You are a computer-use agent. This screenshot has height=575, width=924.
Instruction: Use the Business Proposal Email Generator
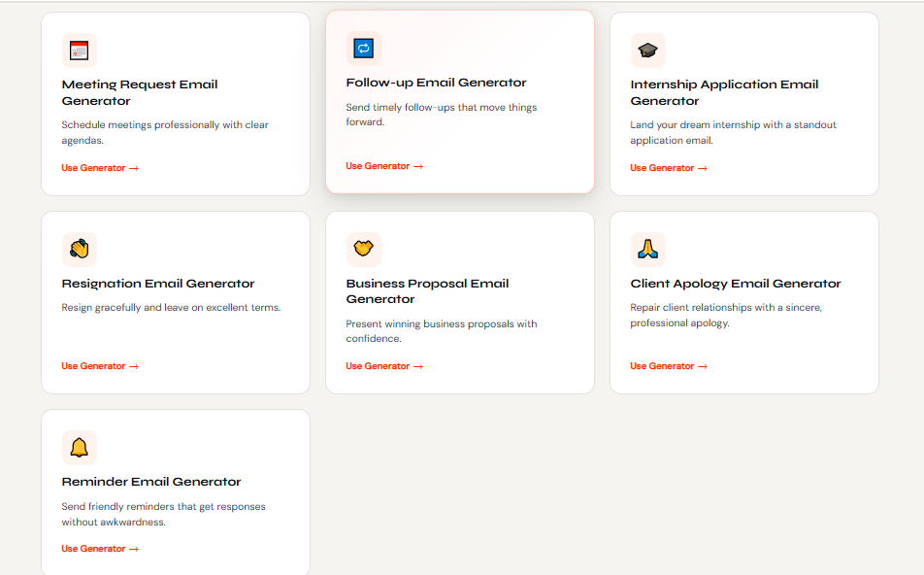coord(377,366)
